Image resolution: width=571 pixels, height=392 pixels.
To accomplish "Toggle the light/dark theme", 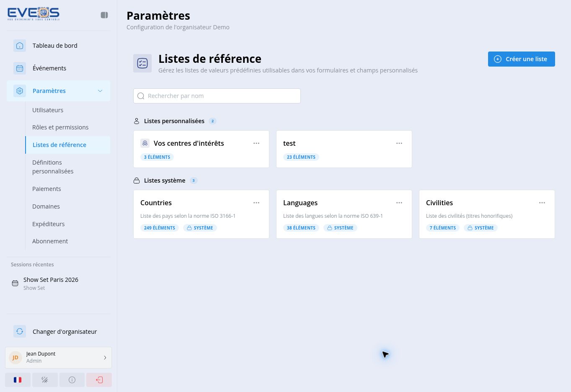I will coord(45,380).
